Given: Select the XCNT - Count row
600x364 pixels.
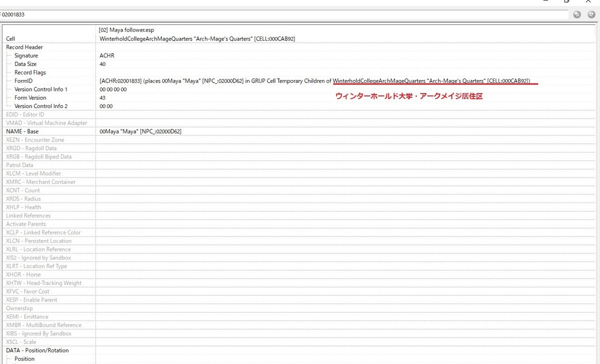Looking at the screenshot, I should pos(23,190).
